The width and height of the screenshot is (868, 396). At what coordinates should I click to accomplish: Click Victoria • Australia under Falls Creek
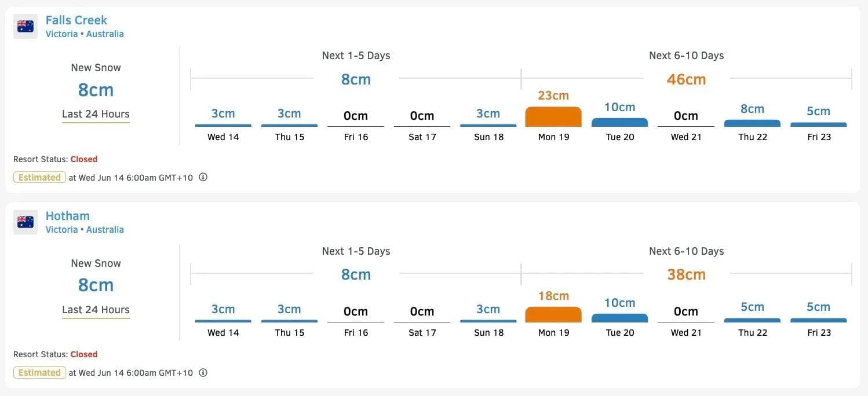[85, 34]
